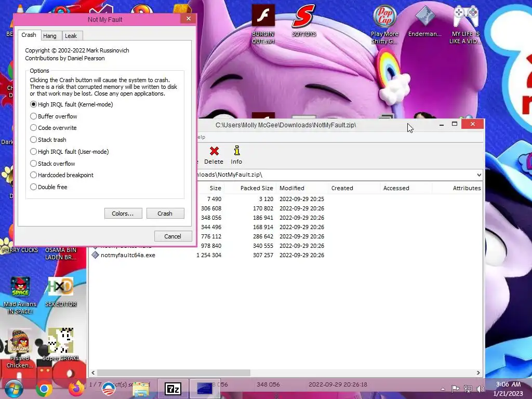
Task: Select the Stack overflow option
Action: tap(52, 164)
